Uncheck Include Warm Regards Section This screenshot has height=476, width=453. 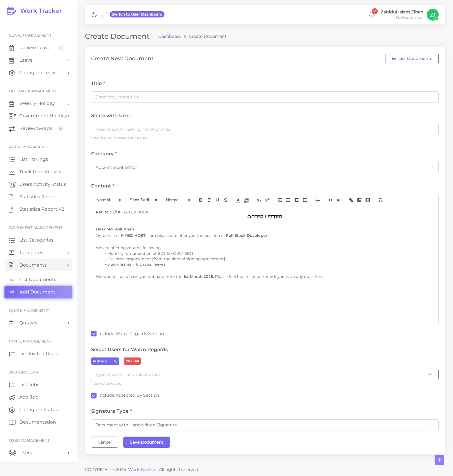[x=94, y=333]
